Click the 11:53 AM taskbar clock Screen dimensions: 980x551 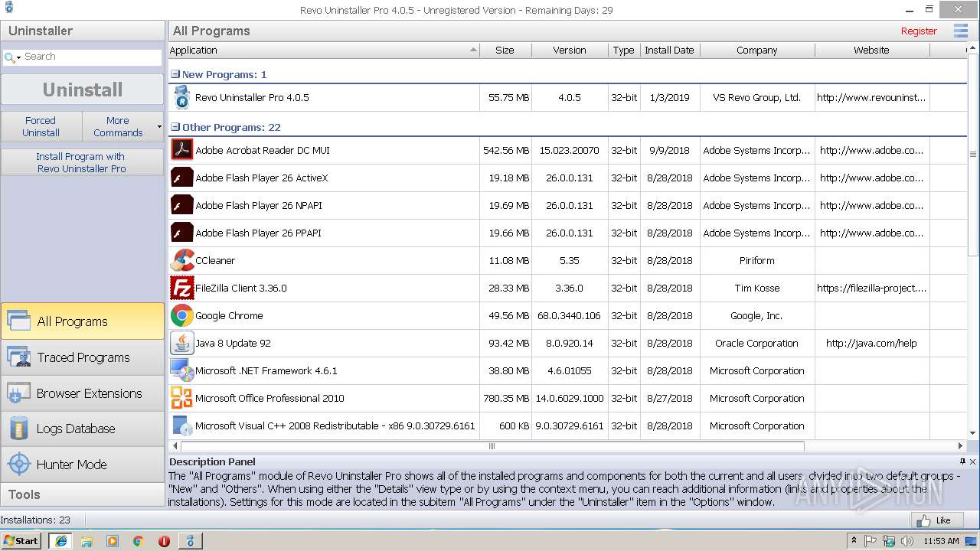(941, 541)
